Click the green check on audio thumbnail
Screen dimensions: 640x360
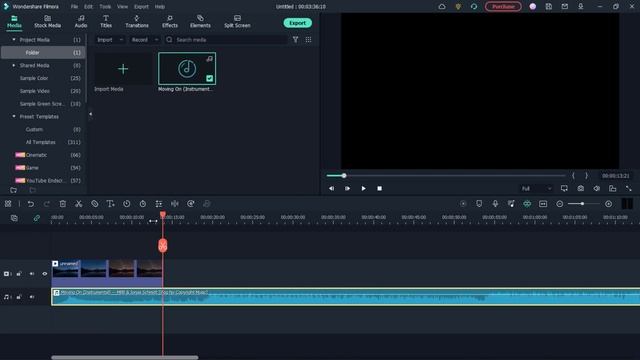[x=209, y=78]
